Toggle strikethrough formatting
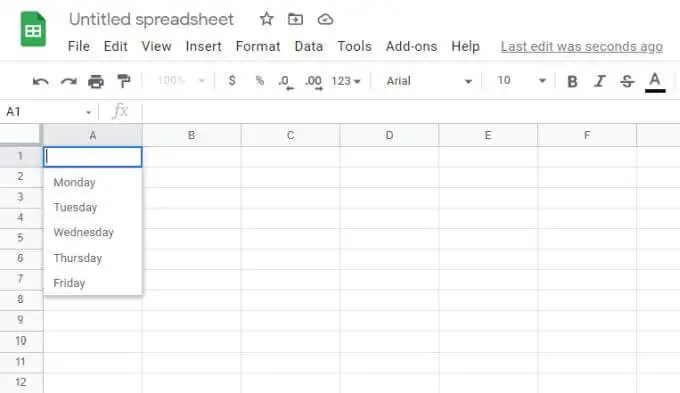The image size is (680, 393). point(627,81)
